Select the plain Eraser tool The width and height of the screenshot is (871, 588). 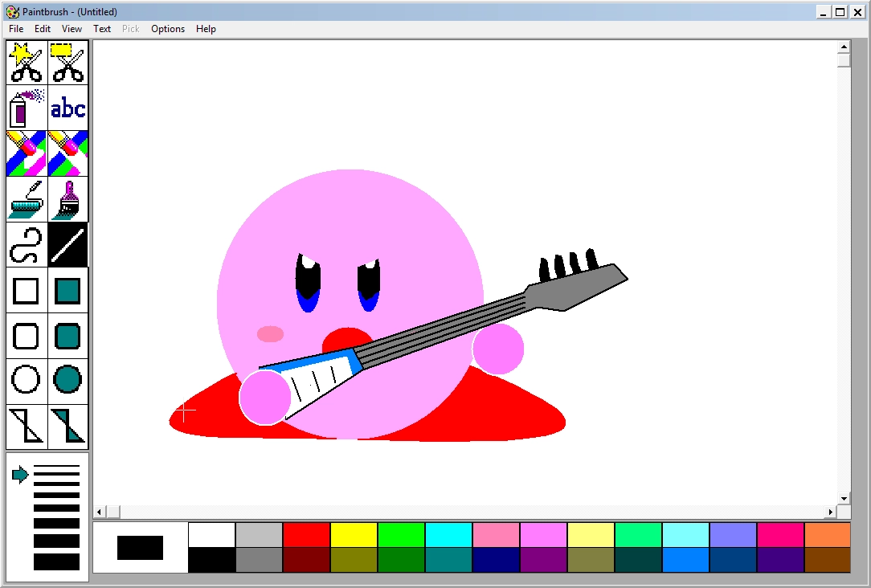(67, 153)
